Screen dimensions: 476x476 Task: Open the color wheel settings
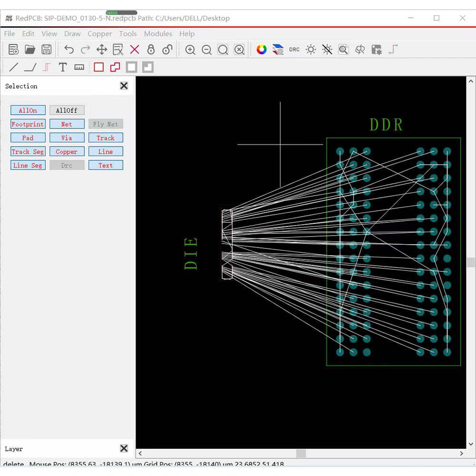[261, 50]
